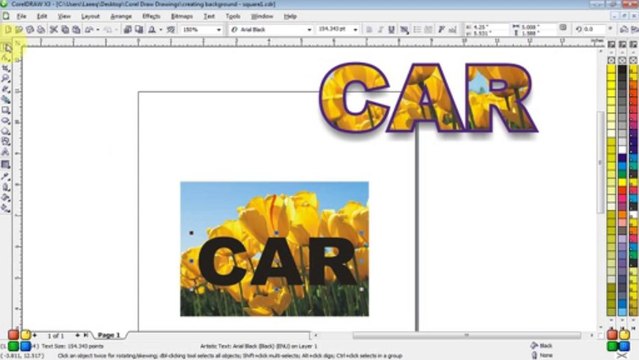Open the Arial Black font dropdown

[309, 30]
